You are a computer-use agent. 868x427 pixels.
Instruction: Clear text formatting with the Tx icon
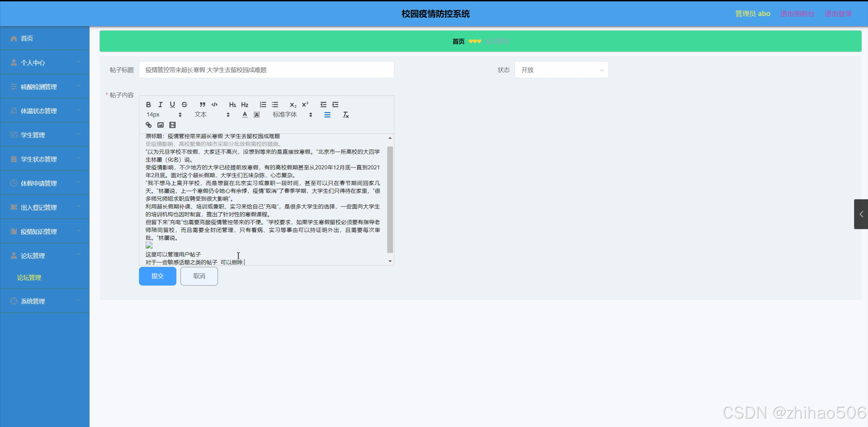pos(345,115)
